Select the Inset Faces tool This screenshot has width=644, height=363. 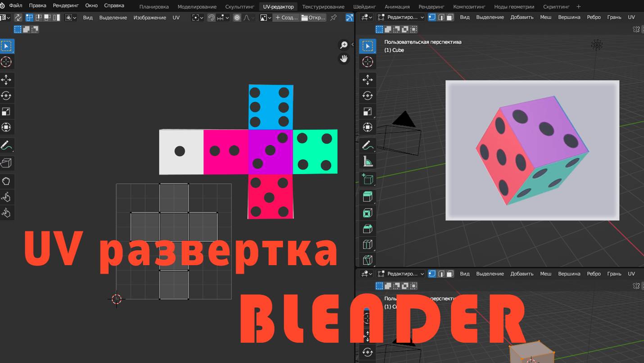coord(367,213)
